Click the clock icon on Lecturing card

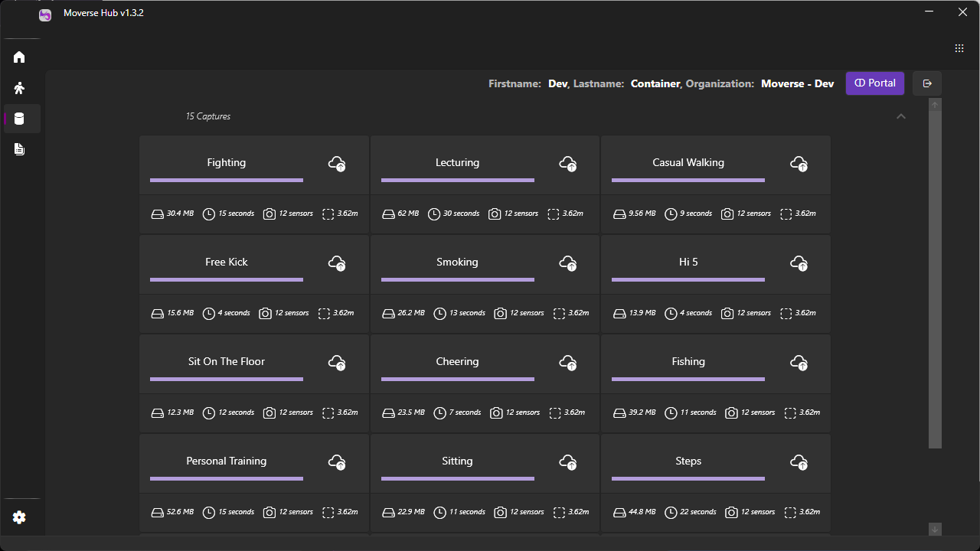[434, 214]
